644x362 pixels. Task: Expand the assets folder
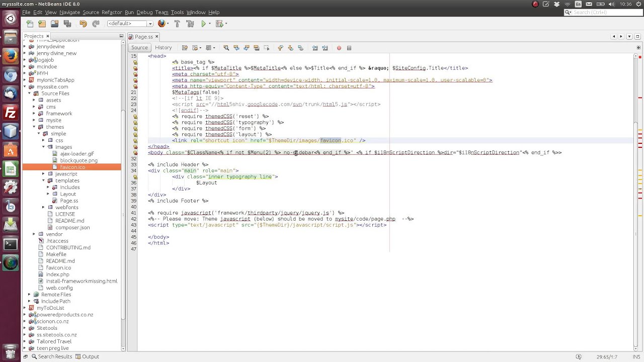pyautogui.click(x=34, y=100)
